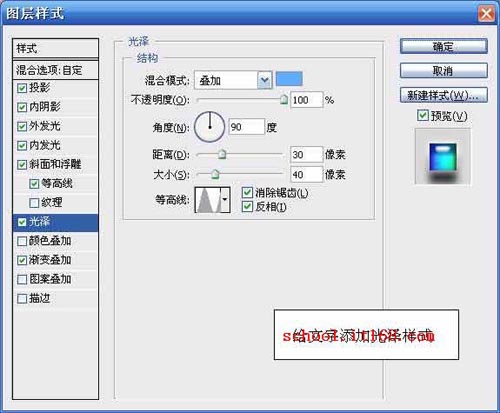Toggle the 预览 preview checkbox

(x=423, y=116)
